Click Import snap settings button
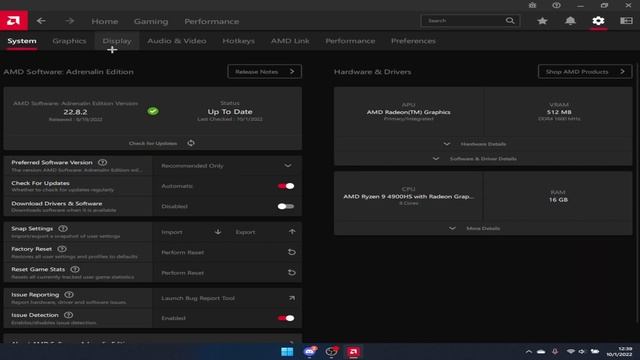 pos(190,232)
